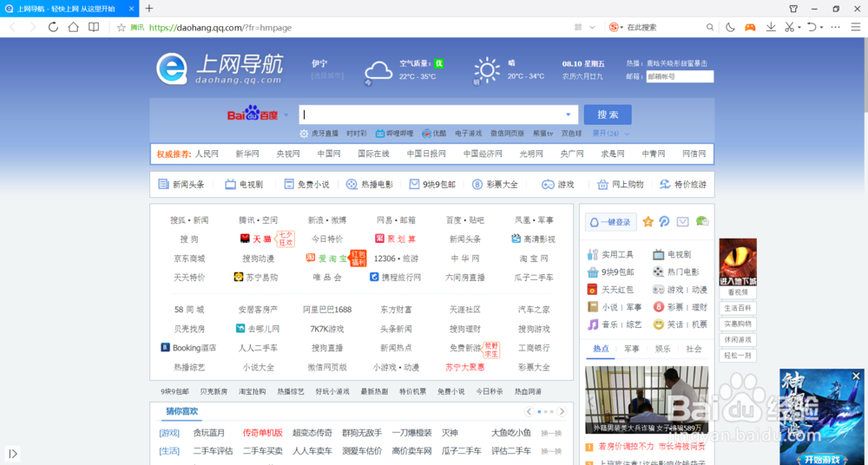Open the downloads arrow icon
Viewport: 868px width, 465px height.
click(771, 27)
